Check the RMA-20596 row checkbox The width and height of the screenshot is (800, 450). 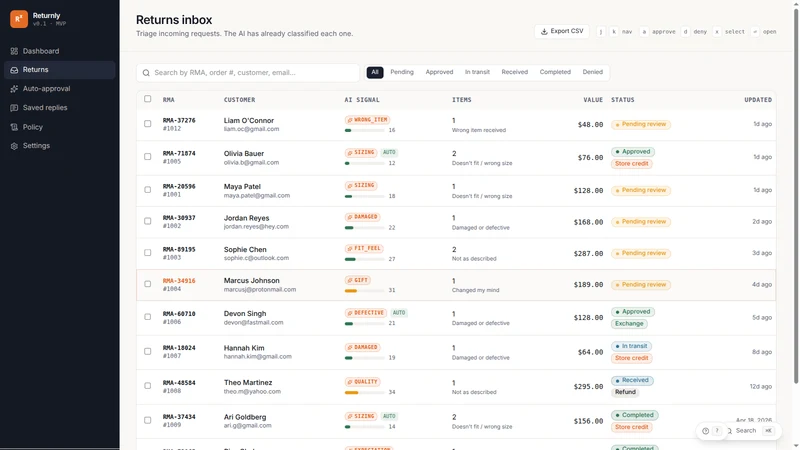147,190
